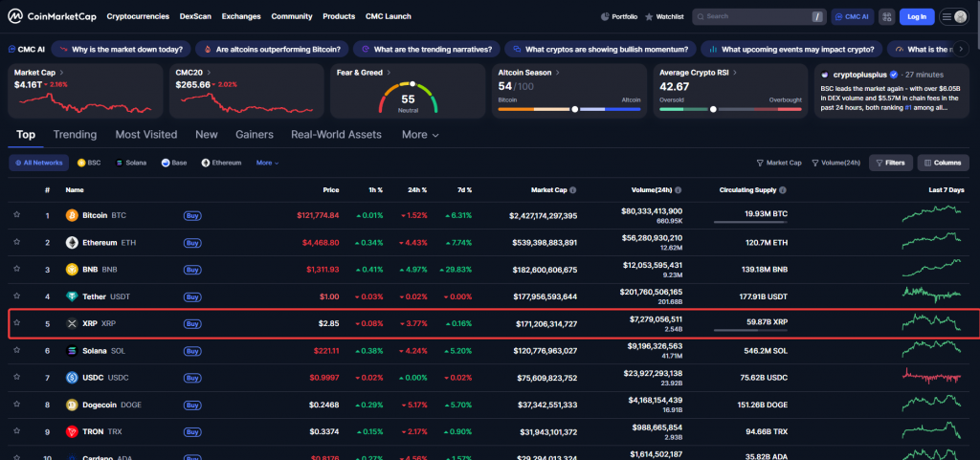Toggle the watchlist star for XRP
Screen dimensions: 980x460
16,323
